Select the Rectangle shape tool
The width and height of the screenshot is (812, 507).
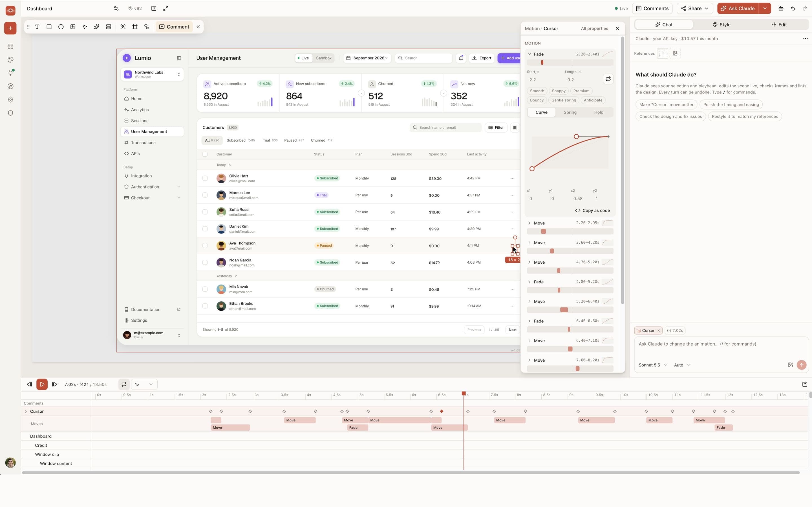(x=49, y=27)
